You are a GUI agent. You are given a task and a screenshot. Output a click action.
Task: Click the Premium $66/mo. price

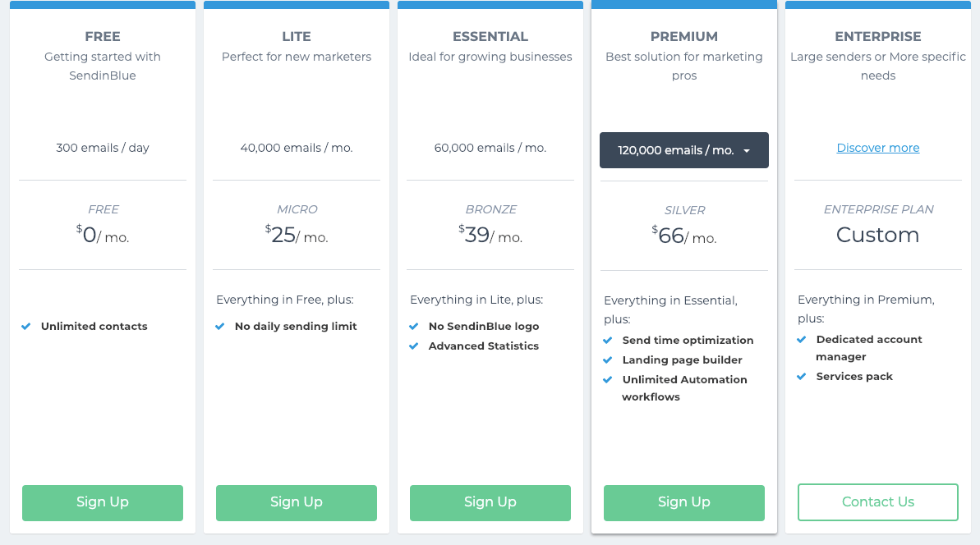click(x=683, y=236)
